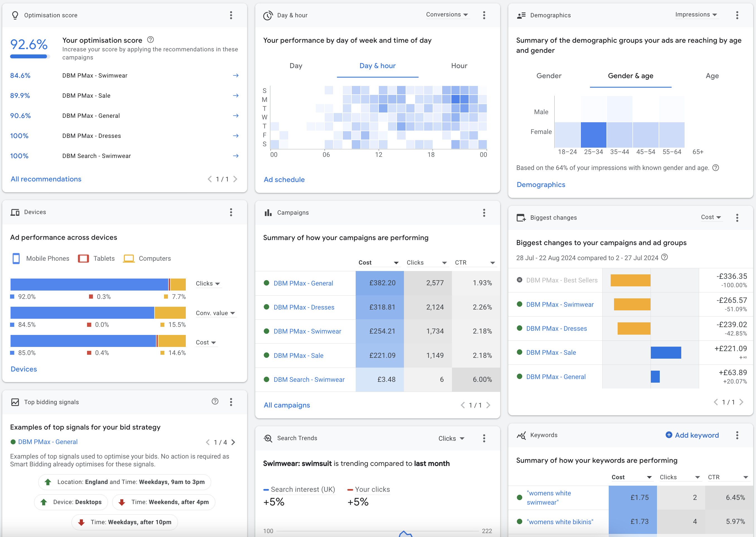This screenshot has height=537, width=756.
Task: Click arrow next to DBM PMax - Swimwear score
Action: 236,76
